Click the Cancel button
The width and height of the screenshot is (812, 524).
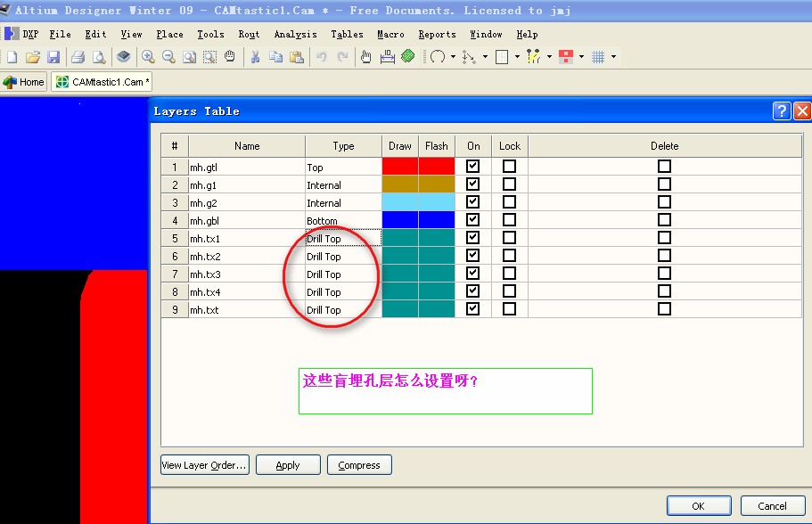773,506
